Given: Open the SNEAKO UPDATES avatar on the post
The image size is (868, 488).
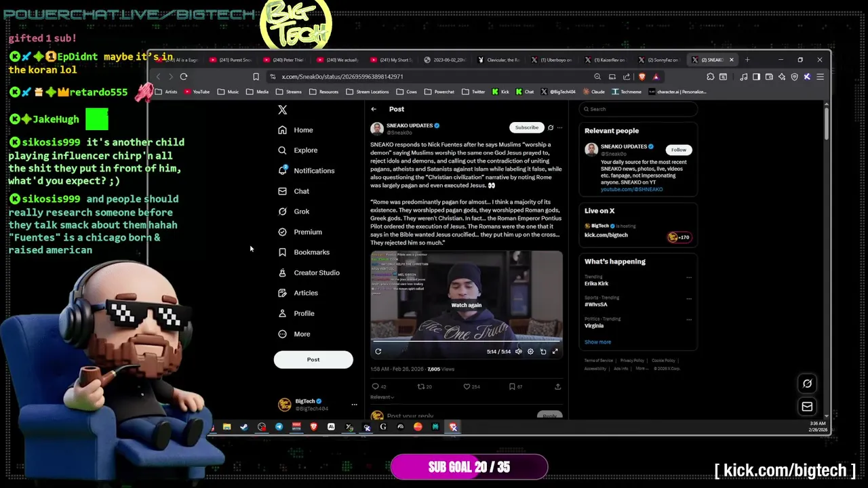Looking at the screenshot, I should (x=377, y=129).
